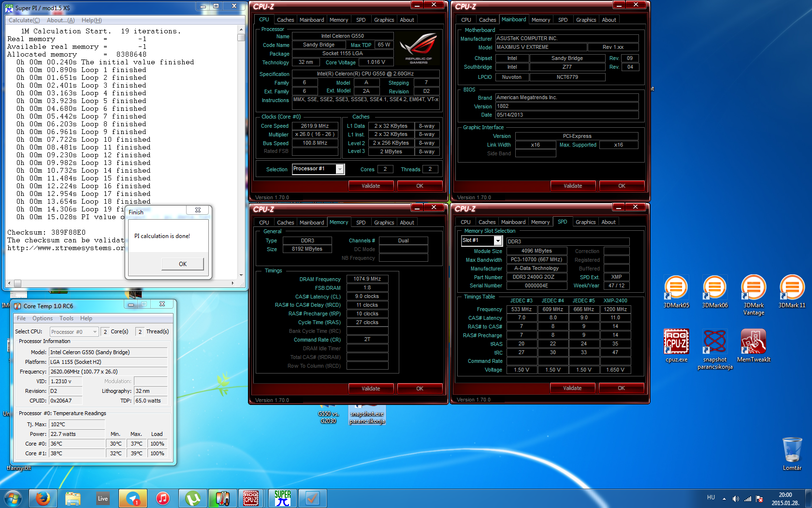Switch to the ROG CPU-Z taskbar item
The width and height of the screenshot is (812, 508).
click(251, 498)
